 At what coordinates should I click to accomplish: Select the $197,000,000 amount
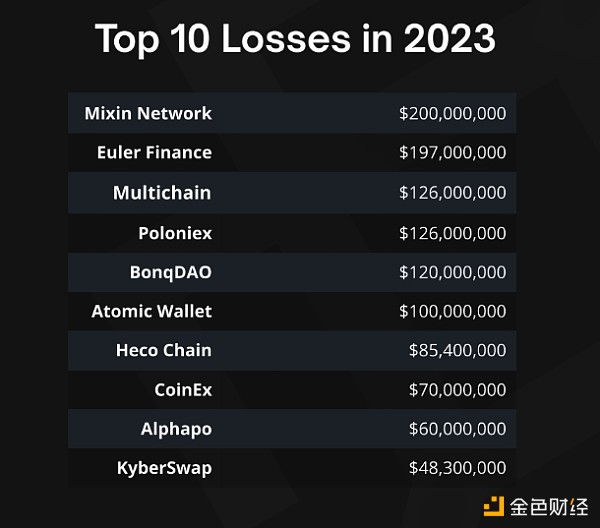[x=452, y=152]
